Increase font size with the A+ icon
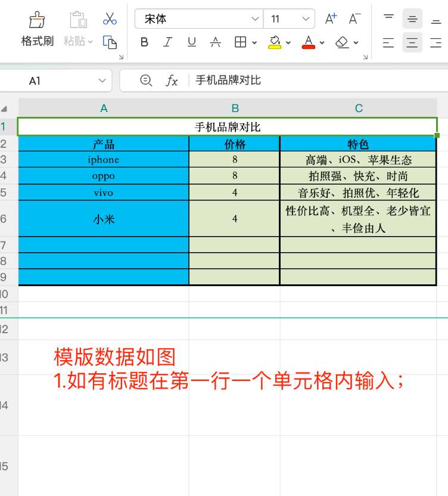Viewport: 448px width, 496px height. 331,19
